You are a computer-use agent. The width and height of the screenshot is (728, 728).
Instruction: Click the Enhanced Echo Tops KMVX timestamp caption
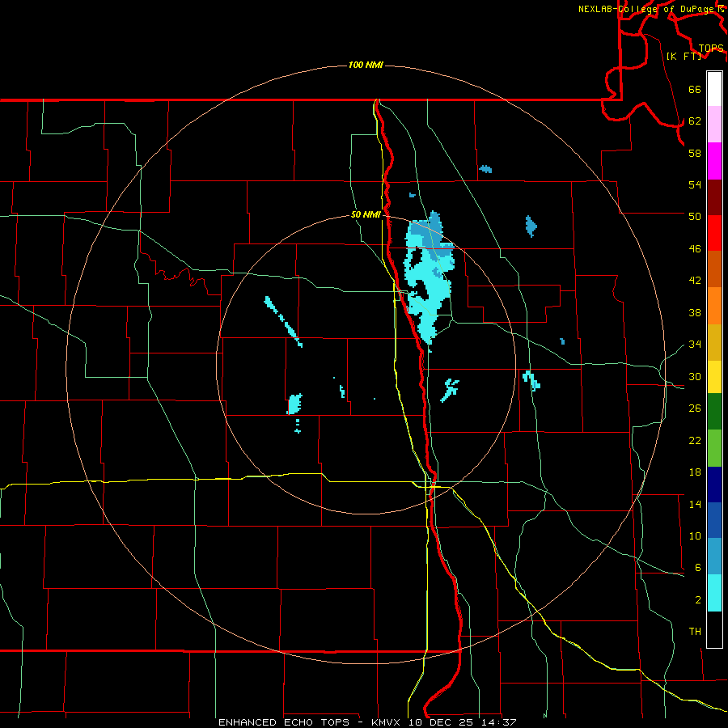click(367, 722)
